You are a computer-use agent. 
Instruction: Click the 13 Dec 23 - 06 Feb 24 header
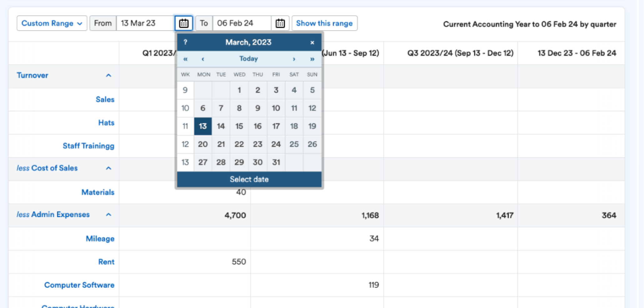(577, 53)
